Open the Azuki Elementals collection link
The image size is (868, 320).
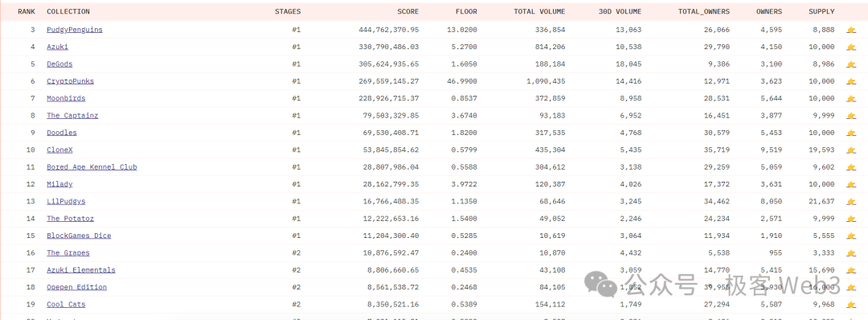pos(81,270)
